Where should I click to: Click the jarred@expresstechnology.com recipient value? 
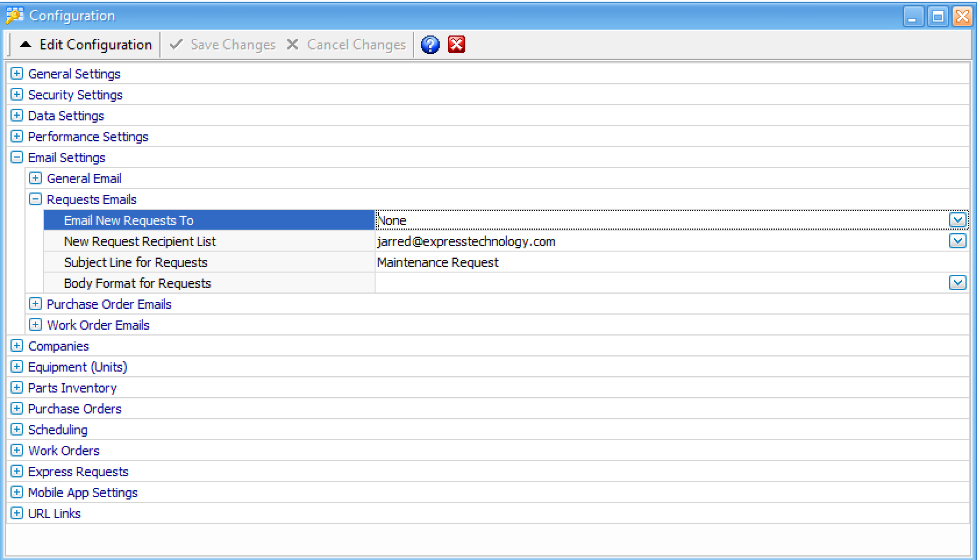466,241
